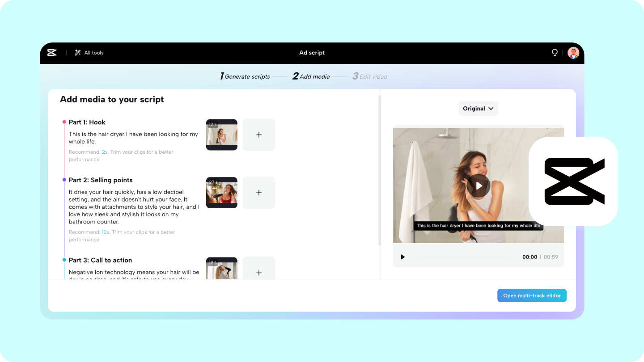644x362 pixels.
Task: Click the CapCut logo in the header
Action: click(x=52, y=53)
